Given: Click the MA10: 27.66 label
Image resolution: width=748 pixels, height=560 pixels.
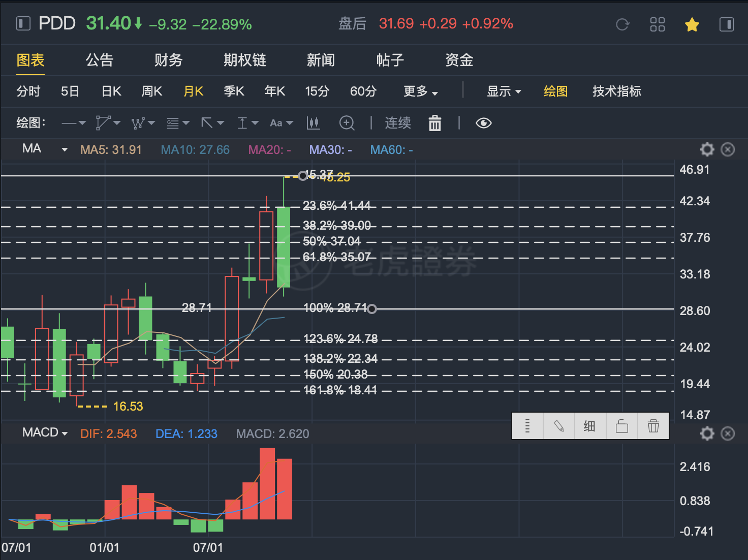Looking at the screenshot, I should 195,150.
